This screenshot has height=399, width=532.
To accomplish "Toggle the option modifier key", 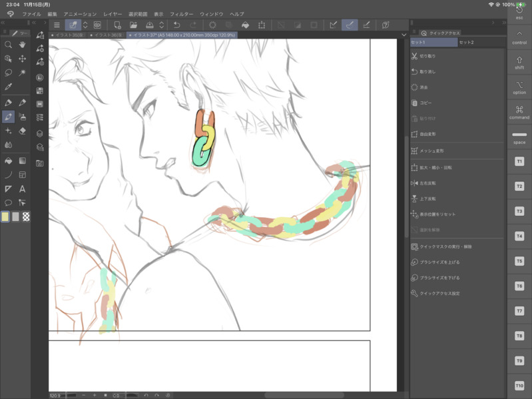I will click(x=519, y=87).
